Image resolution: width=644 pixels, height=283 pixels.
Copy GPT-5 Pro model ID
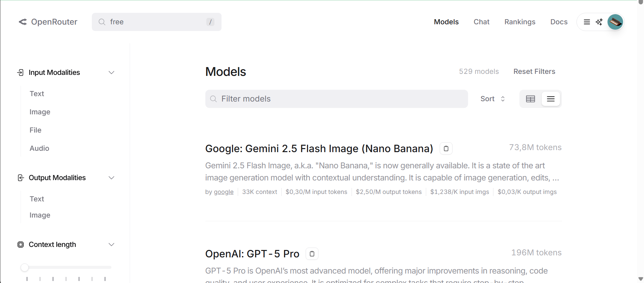point(312,254)
